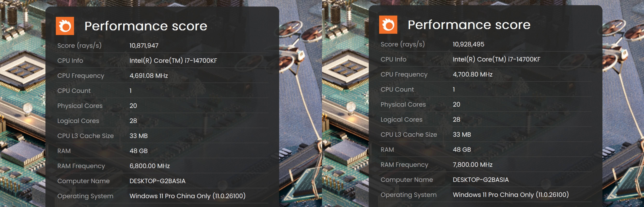The image size is (644, 207).
Task: Click right panel '33 MB' cache value
Action: point(462,135)
